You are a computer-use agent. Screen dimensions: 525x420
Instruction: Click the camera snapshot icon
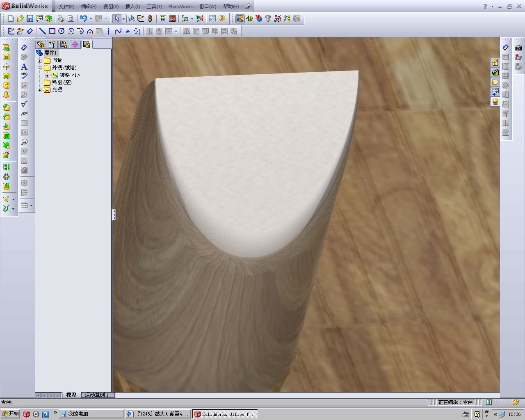(518, 48)
